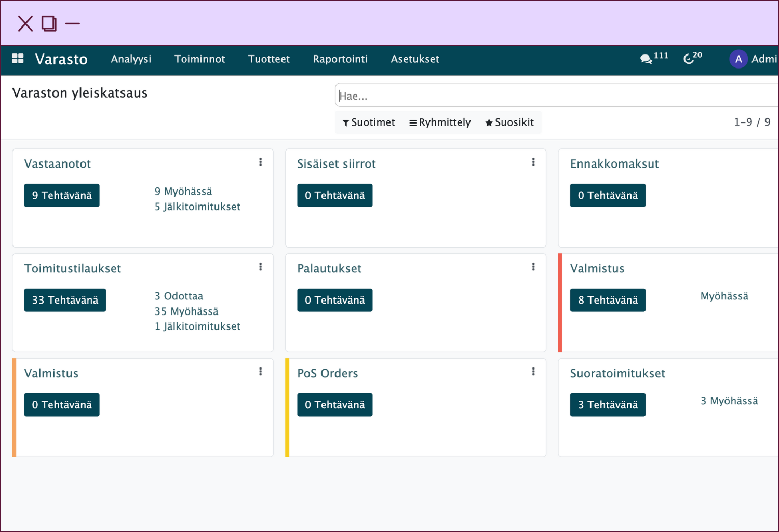Open Sisäiset siirrot card options menu
779x532 pixels.
pos(533,162)
